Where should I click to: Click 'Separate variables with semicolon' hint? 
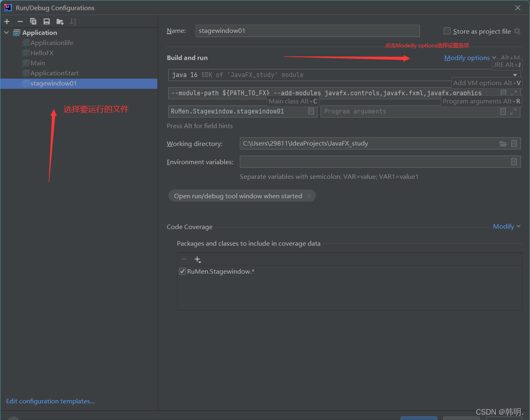coord(329,177)
